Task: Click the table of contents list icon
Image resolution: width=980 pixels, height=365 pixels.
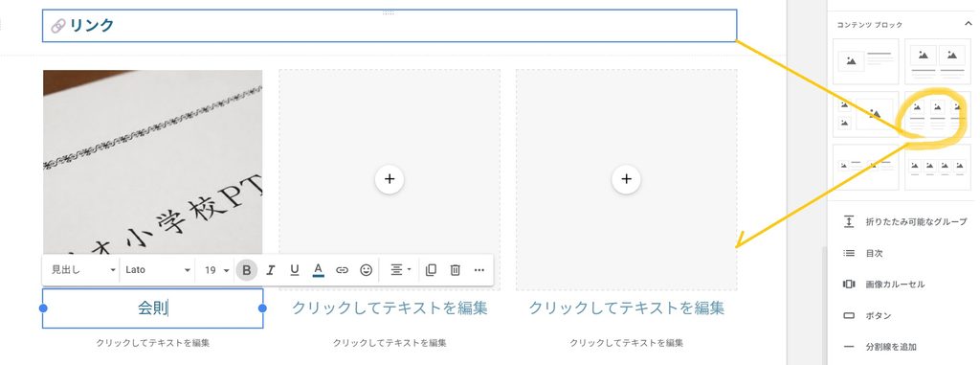Action: point(849,253)
